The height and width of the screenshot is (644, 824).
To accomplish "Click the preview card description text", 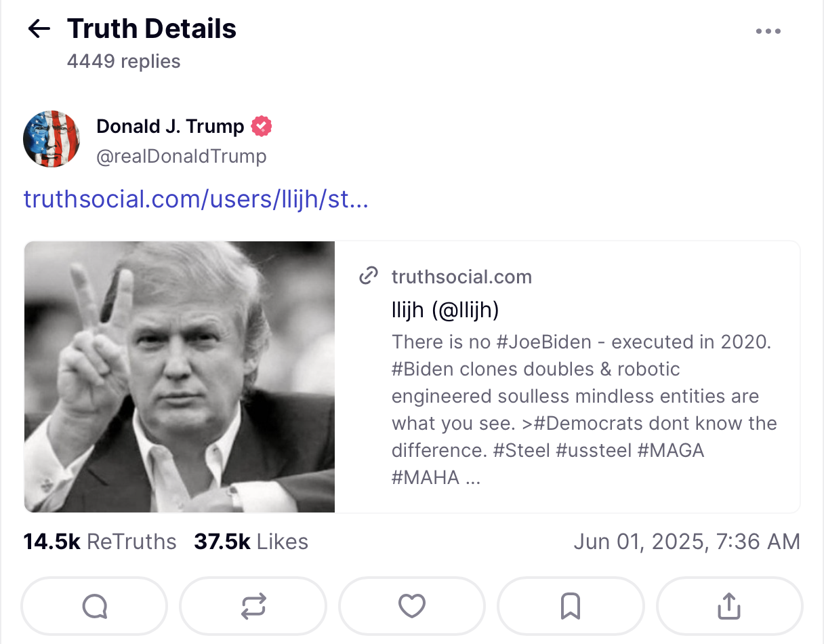I will click(583, 409).
